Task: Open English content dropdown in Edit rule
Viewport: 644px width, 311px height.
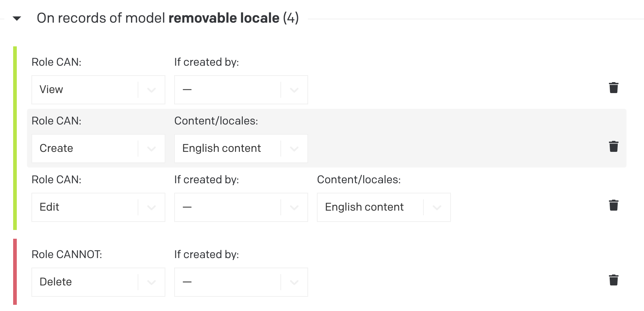Action: 384,207
